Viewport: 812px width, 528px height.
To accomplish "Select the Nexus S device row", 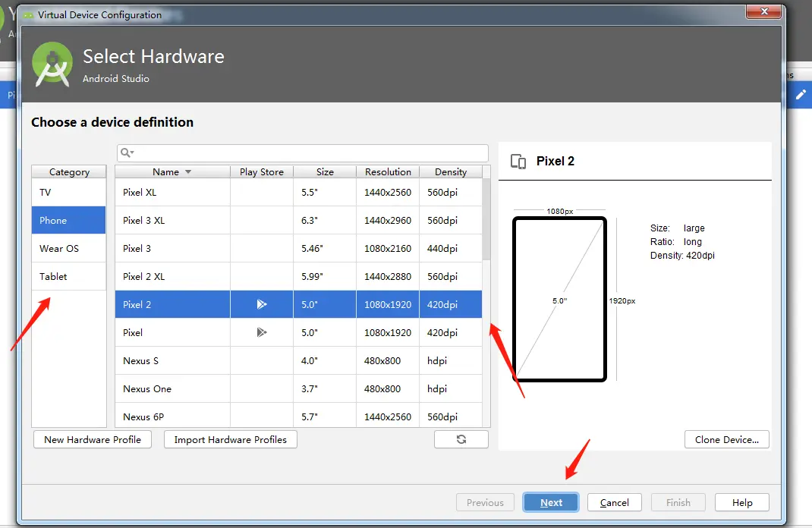I will tap(299, 361).
